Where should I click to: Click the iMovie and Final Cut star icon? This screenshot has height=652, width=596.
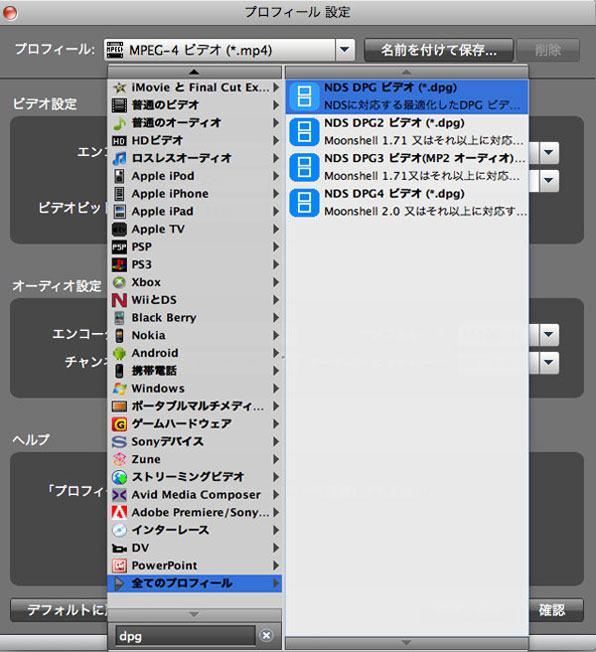pos(119,87)
